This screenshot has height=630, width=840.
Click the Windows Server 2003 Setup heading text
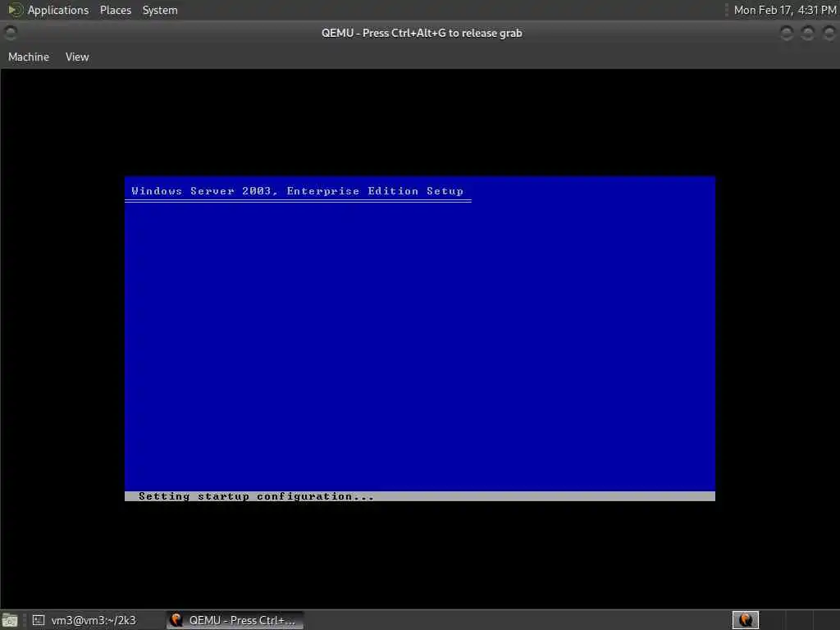click(297, 191)
